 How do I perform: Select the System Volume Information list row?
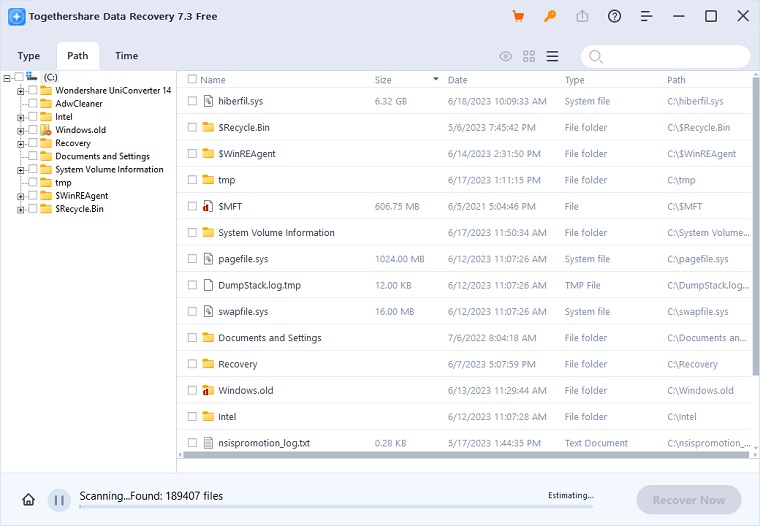click(464, 232)
